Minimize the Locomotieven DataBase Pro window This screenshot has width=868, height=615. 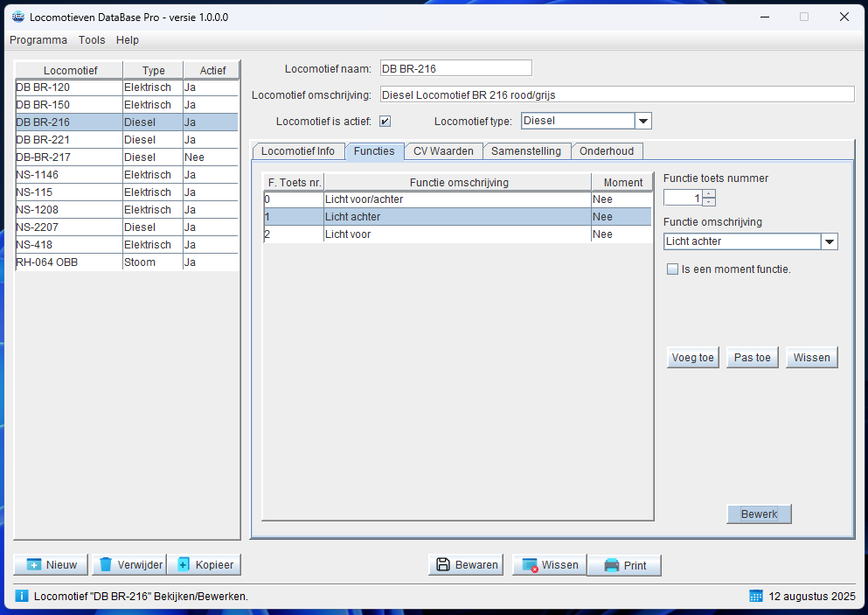click(765, 17)
